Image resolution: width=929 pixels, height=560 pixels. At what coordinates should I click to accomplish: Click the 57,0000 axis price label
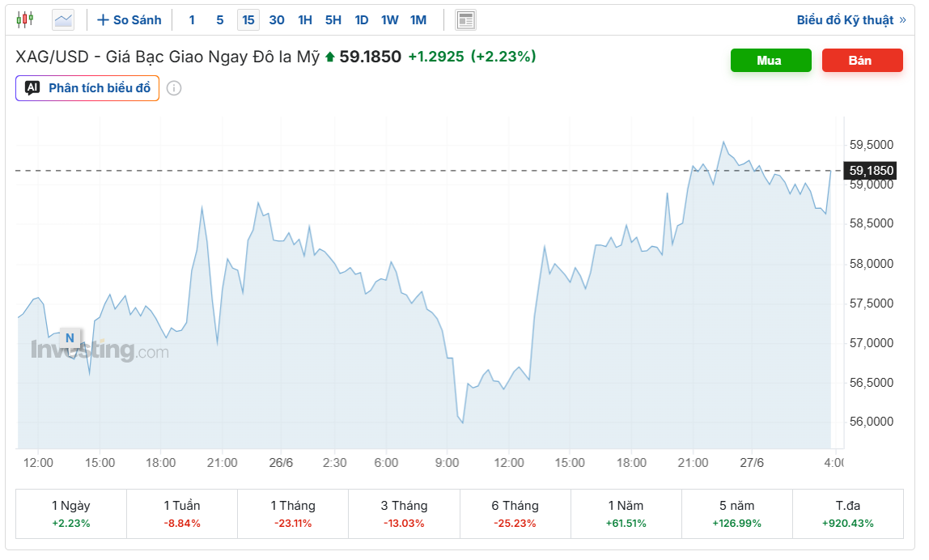(x=872, y=343)
